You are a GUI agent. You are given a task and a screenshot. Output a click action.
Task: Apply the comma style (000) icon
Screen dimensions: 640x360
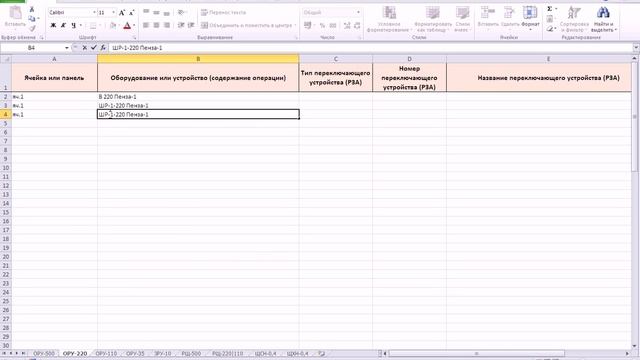coord(333,26)
